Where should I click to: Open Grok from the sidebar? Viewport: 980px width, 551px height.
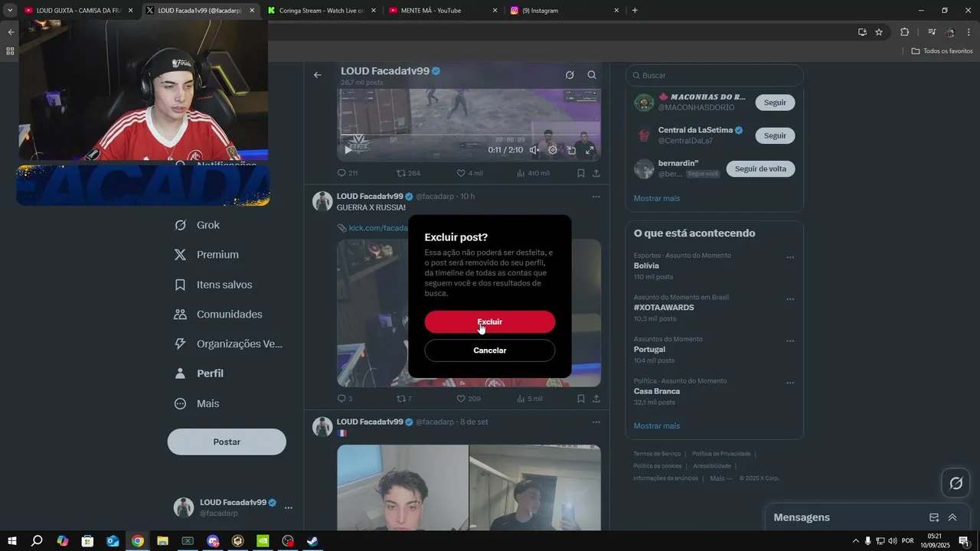(x=198, y=225)
